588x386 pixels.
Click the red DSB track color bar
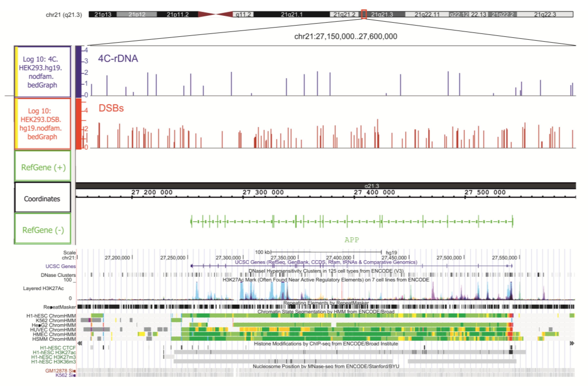click(78, 124)
